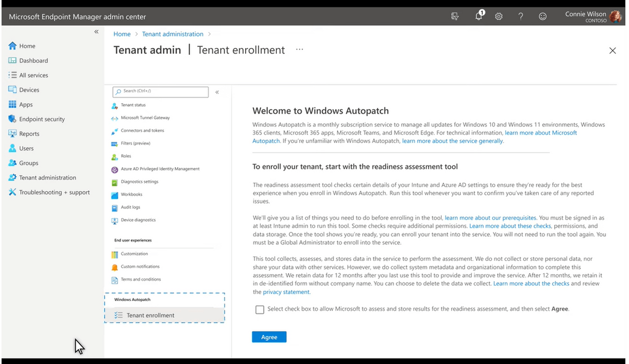Open the settings gear icon
Viewport: 629px width, 364px height.
(498, 17)
